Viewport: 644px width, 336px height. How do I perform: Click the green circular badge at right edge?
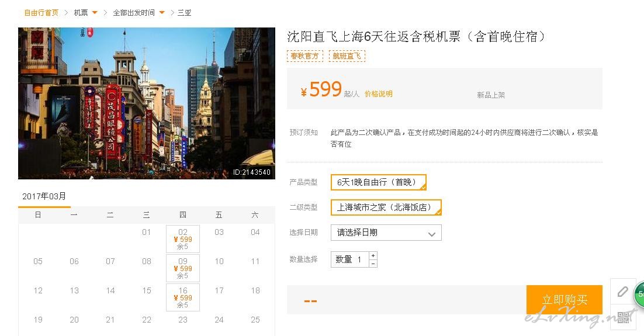point(639,294)
